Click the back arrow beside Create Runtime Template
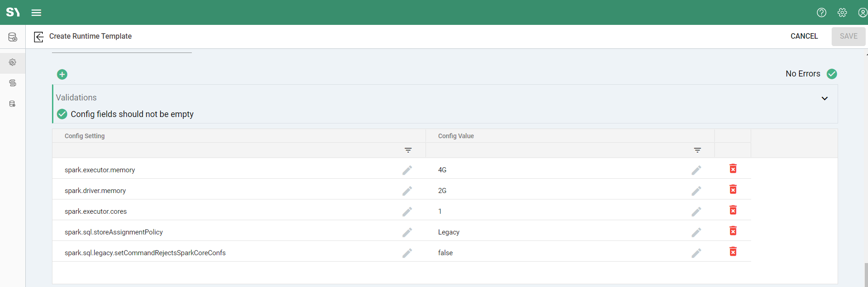This screenshot has width=868, height=287. (x=39, y=36)
